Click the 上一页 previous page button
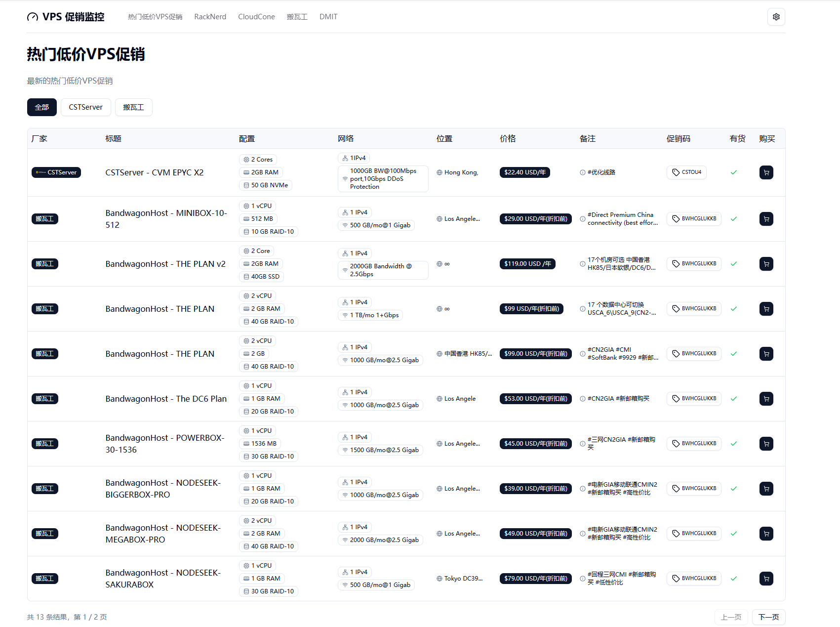The width and height of the screenshot is (840, 627). coord(731,617)
